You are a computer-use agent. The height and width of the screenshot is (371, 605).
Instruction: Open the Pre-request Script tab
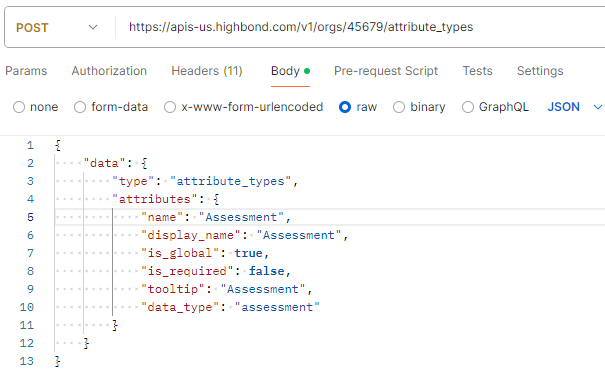pos(386,71)
